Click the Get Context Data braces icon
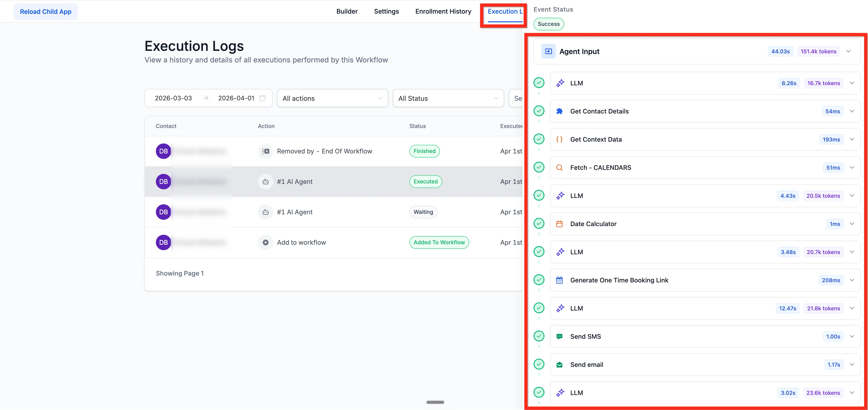The image size is (868, 410). coord(560,139)
